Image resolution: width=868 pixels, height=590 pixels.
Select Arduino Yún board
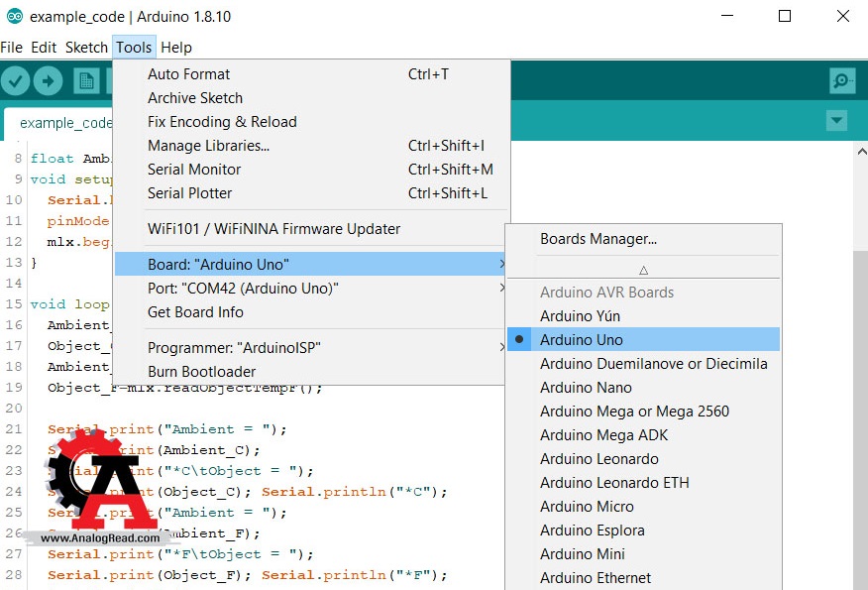click(x=643, y=315)
